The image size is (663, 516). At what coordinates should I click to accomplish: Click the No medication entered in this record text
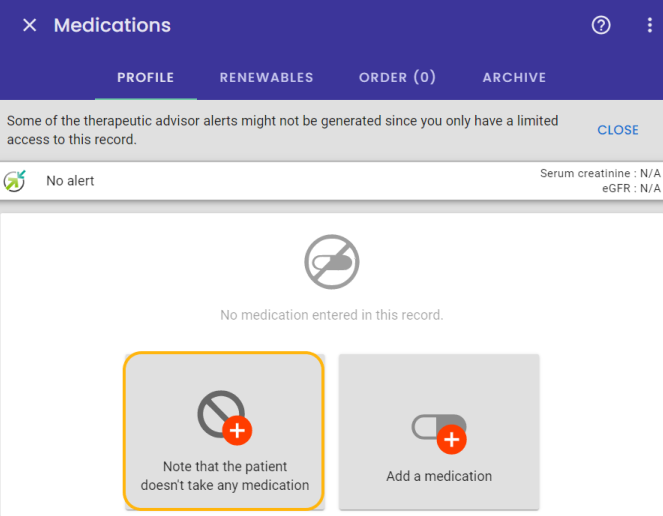(x=332, y=315)
